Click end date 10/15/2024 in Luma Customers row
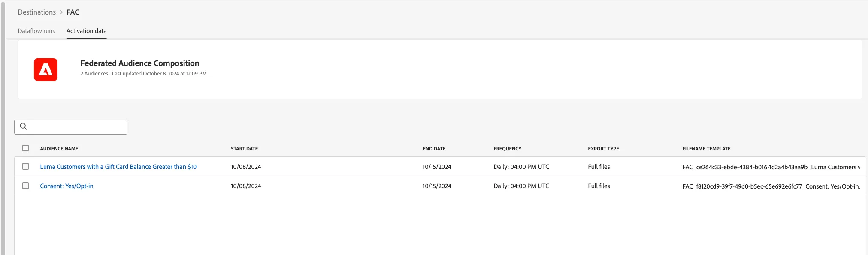The image size is (868, 255). click(437, 167)
